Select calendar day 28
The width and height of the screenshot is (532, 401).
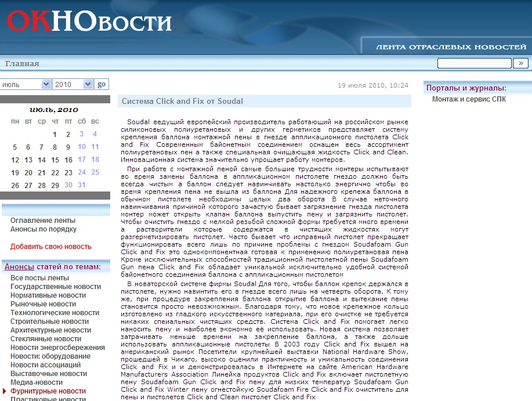click(x=42, y=186)
